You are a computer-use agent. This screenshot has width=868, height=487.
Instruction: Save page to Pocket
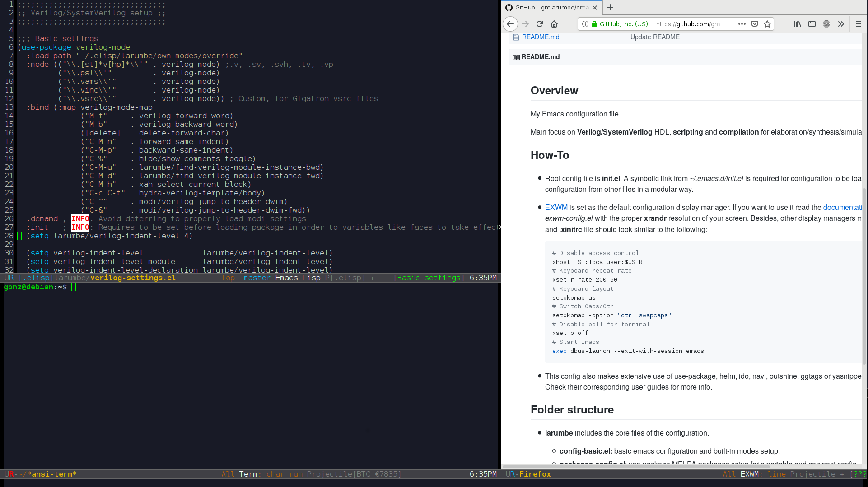(755, 24)
